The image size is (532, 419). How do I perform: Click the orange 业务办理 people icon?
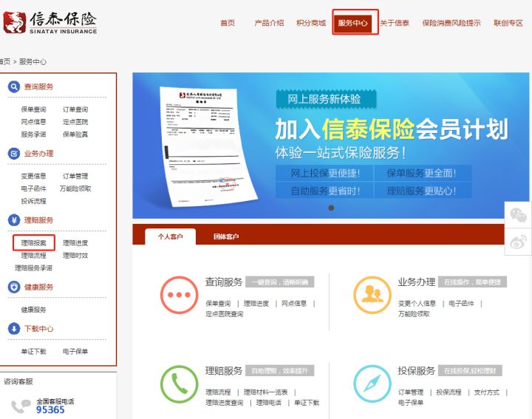point(372,295)
